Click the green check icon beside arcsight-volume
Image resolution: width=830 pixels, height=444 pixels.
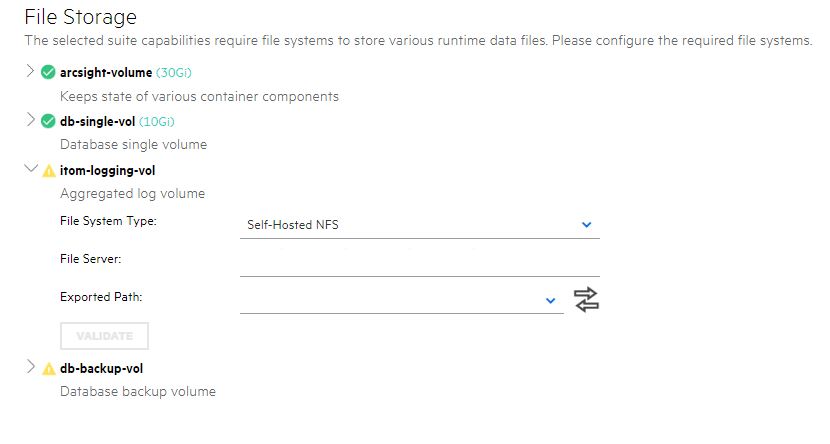coord(48,72)
